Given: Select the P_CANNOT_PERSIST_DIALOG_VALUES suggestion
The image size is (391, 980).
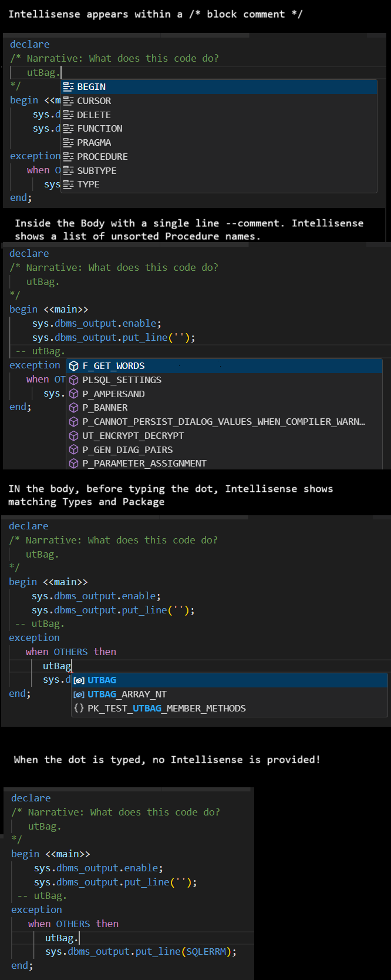Looking at the screenshot, I should coord(224,422).
